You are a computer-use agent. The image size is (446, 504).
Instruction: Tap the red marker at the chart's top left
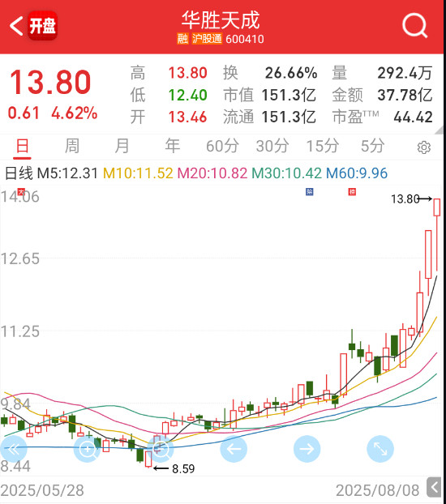tap(21, 191)
